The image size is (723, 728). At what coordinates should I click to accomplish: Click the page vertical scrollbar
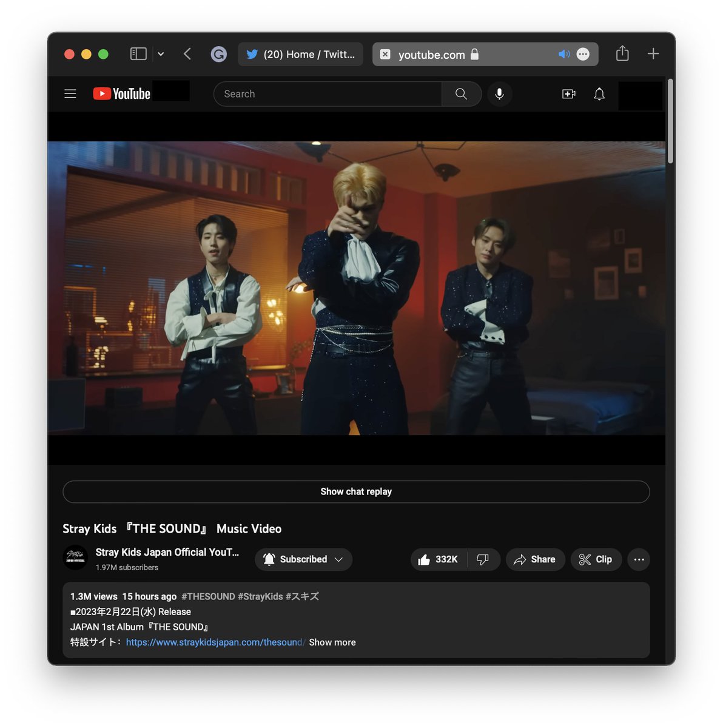[x=670, y=121]
